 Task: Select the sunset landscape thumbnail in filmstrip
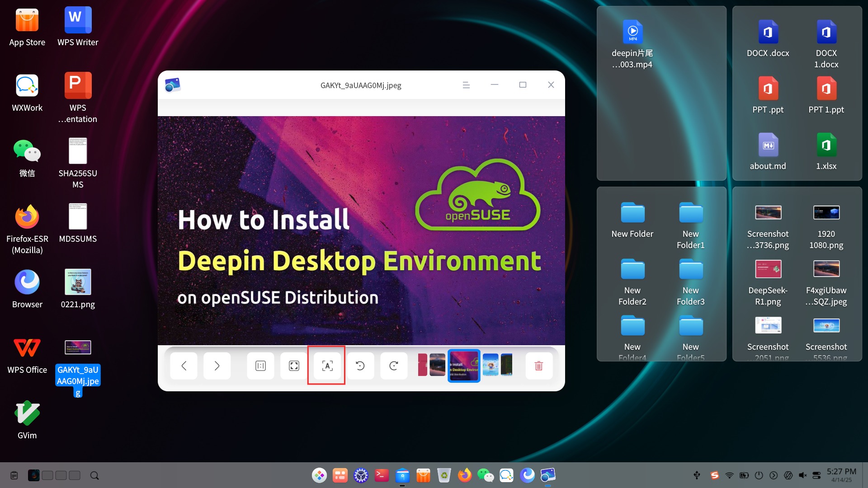[x=437, y=365]
